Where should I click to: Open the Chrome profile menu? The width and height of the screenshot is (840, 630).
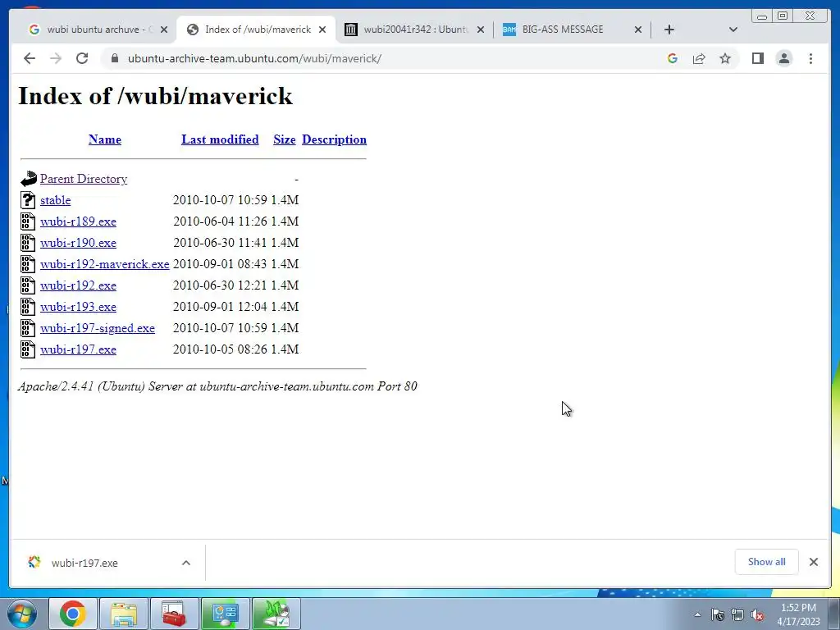click(783, 58)
